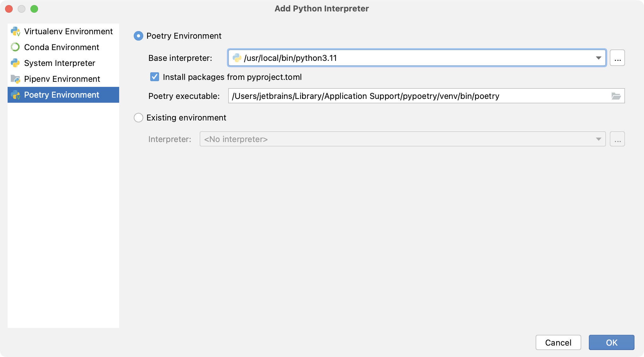
Task: Click the ellipsis button next to Interpreter field
Action: (618, 139)
